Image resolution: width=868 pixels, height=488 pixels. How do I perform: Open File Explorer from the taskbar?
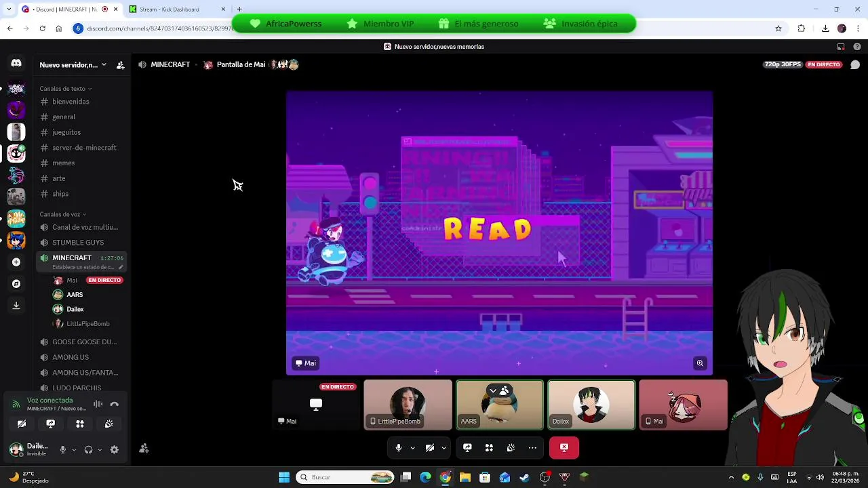click(x=465, y=477)
